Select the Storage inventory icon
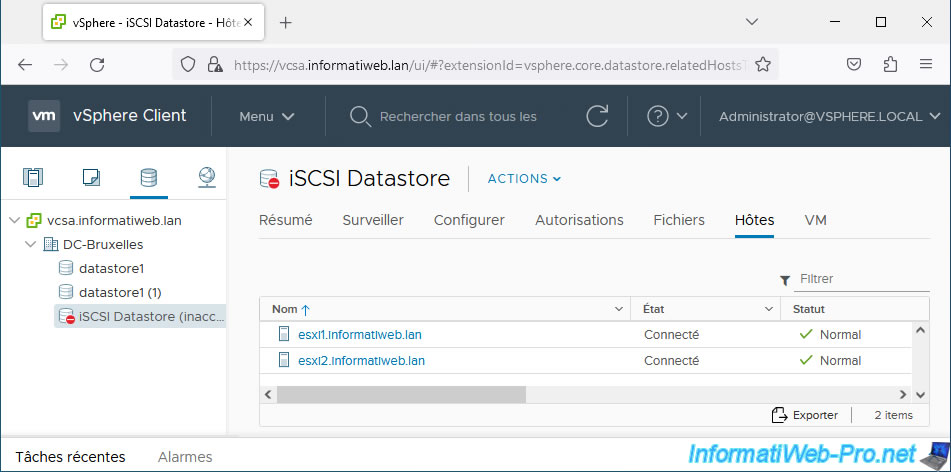The height and width of the screenshot is (472, 951). click(x=149, y=177)
